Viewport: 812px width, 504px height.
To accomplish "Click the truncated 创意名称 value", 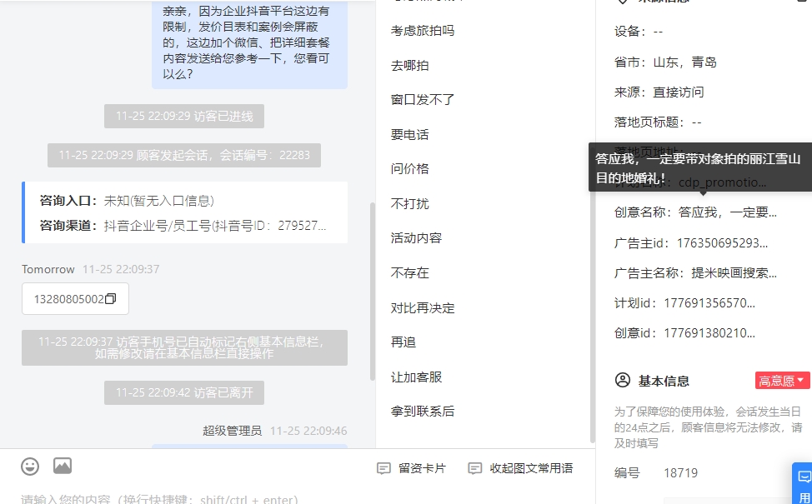I will point(727,212).
